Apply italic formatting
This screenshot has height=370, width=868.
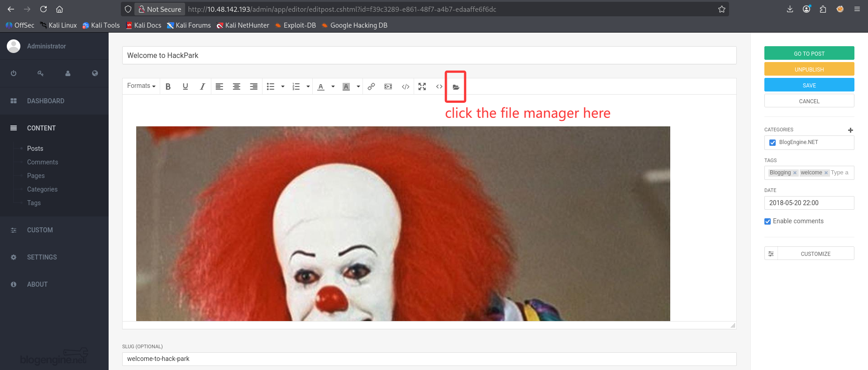pyautogui.click(x=202, y=86)
